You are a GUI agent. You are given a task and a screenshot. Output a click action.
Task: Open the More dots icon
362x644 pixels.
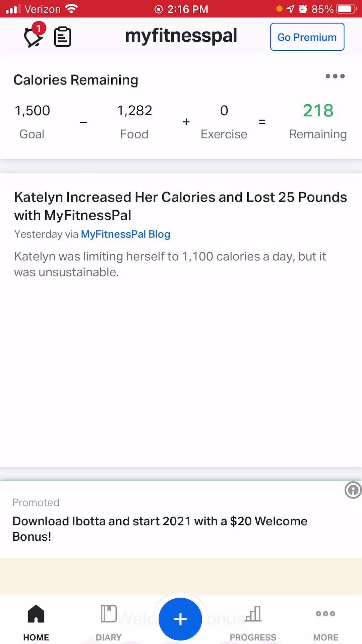(x=325, y=614)
